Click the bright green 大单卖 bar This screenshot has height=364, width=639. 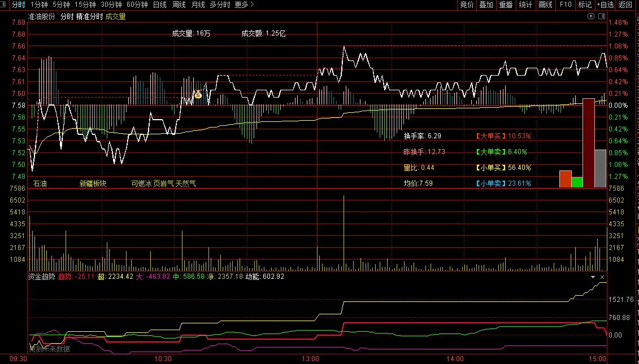coord(577,182)
